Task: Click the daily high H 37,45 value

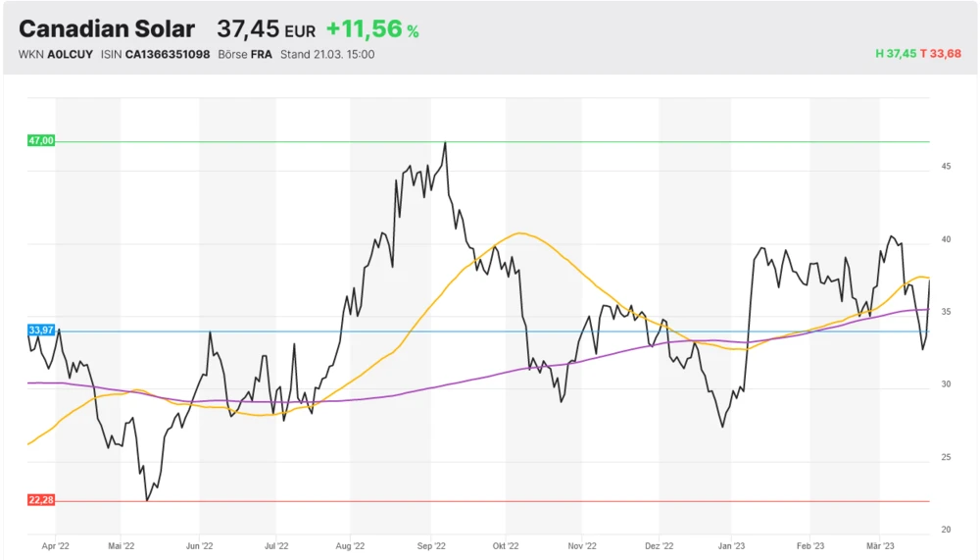Action: point(896,54)
